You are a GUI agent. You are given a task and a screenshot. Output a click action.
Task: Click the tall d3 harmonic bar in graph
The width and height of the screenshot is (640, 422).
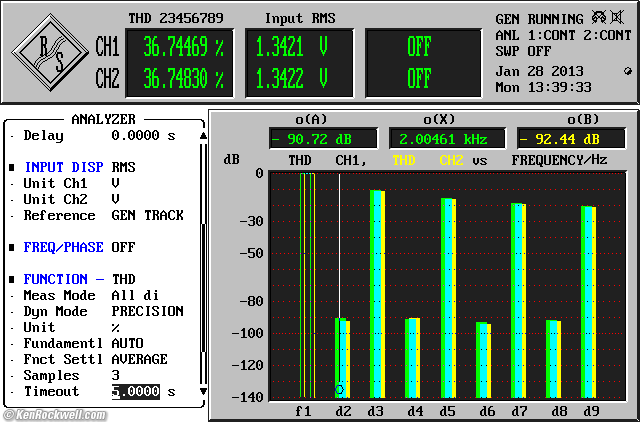(377, 294)
